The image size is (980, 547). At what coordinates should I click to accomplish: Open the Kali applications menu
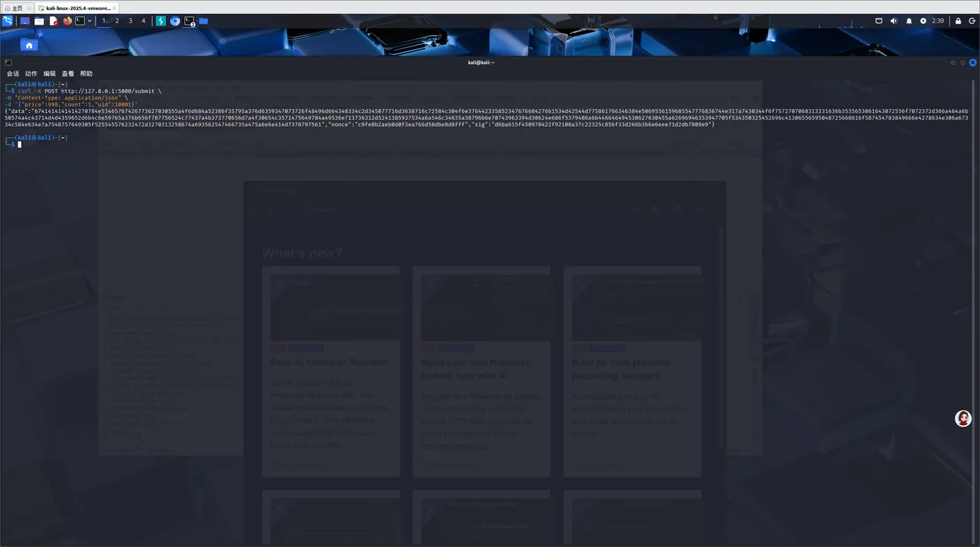click(x=8, y=21)
